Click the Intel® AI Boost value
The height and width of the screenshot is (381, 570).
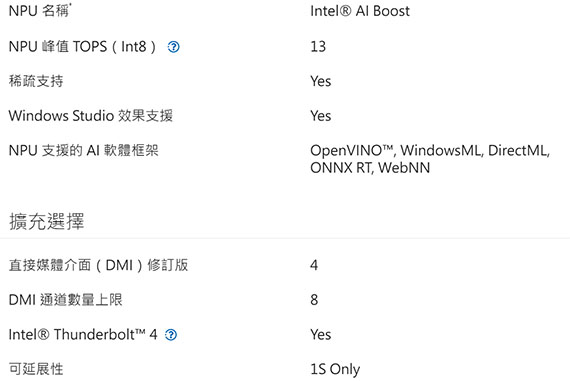click(x=360, y=11)
